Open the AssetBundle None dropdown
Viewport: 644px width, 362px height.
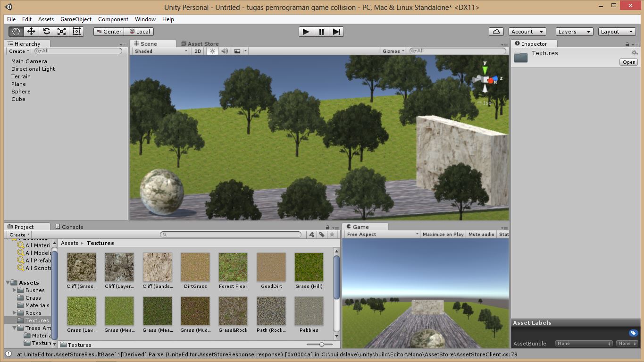(x=584, y=344)
